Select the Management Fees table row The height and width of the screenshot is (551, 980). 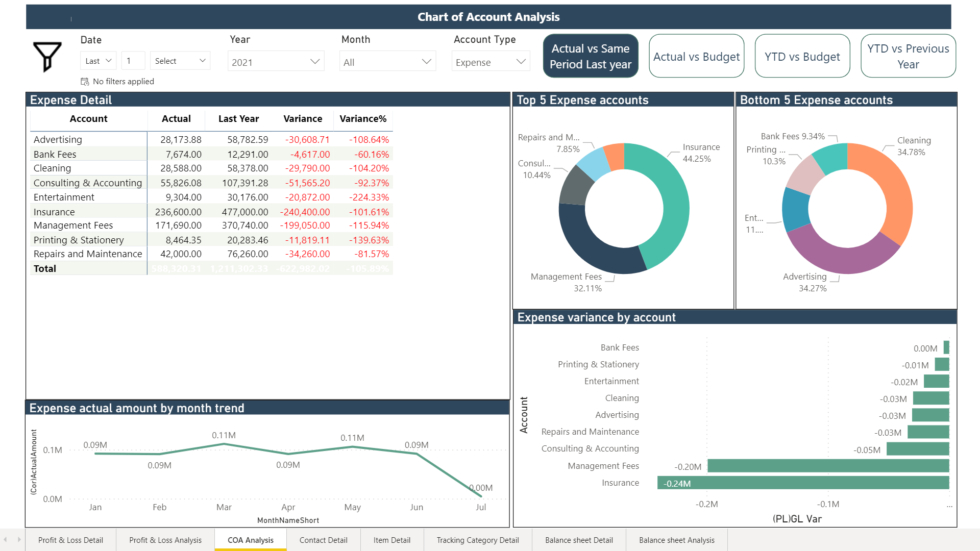point(211,226)
